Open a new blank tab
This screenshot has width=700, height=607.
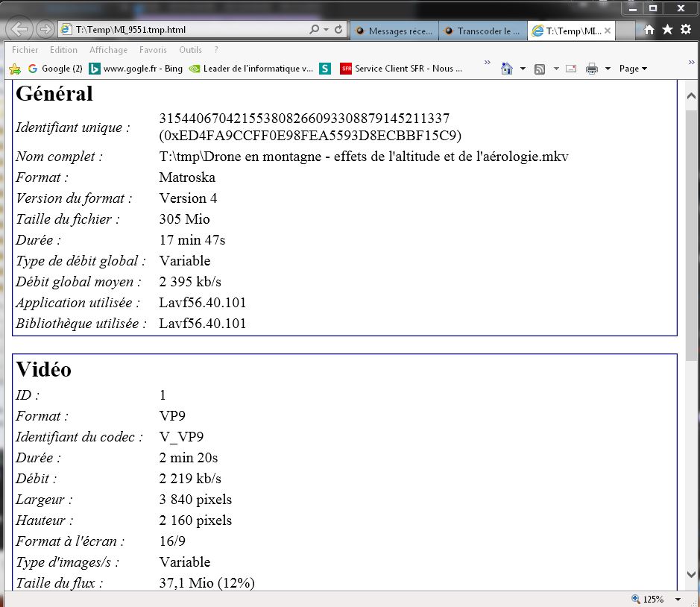[x=625, y=31]
